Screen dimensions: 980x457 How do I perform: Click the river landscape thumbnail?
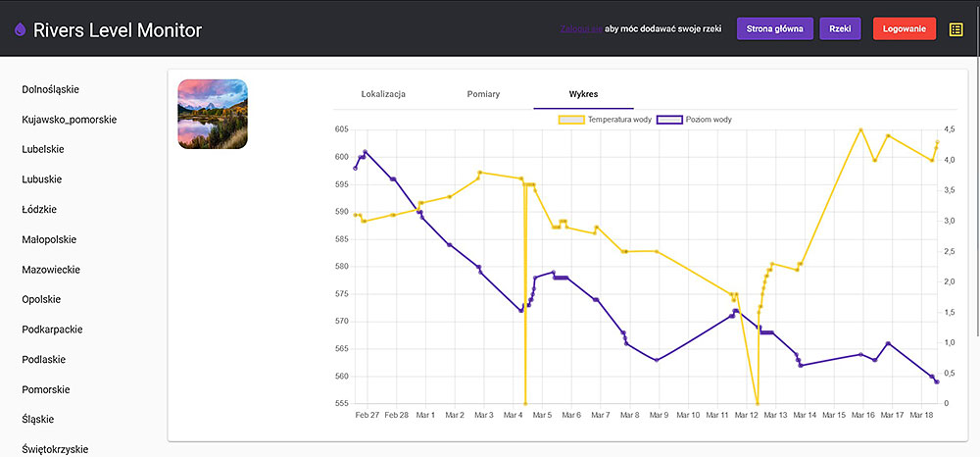point(213,114)
